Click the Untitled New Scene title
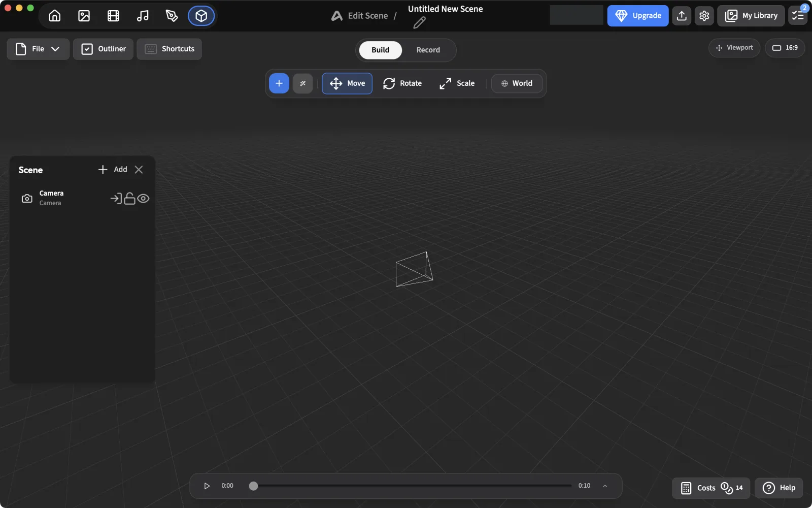Screen dimensions: 812x508 coord(446,9)
